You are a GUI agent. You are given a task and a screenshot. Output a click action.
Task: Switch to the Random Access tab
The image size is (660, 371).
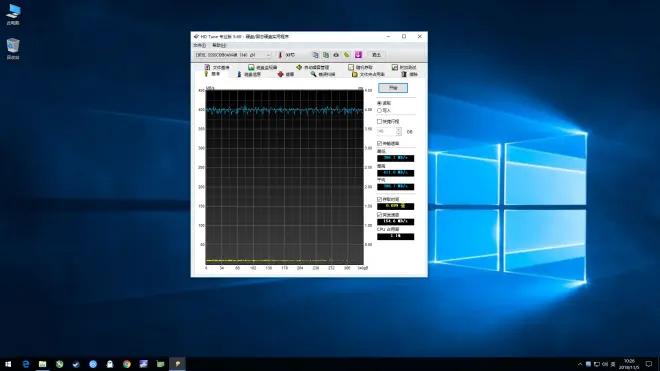[x=360, y=67]
